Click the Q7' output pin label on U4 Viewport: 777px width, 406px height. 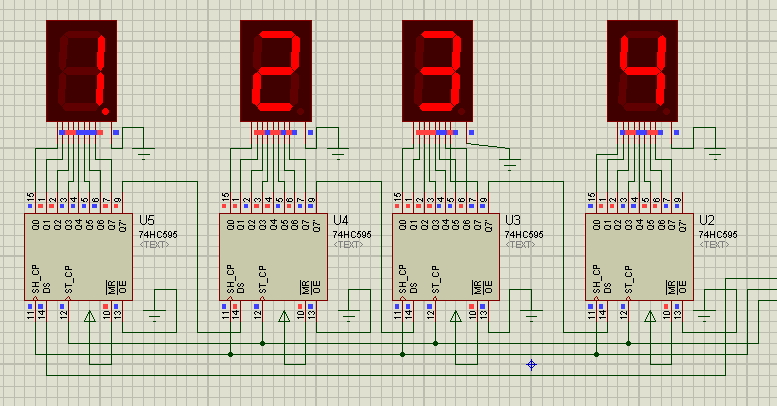point(317,226)
